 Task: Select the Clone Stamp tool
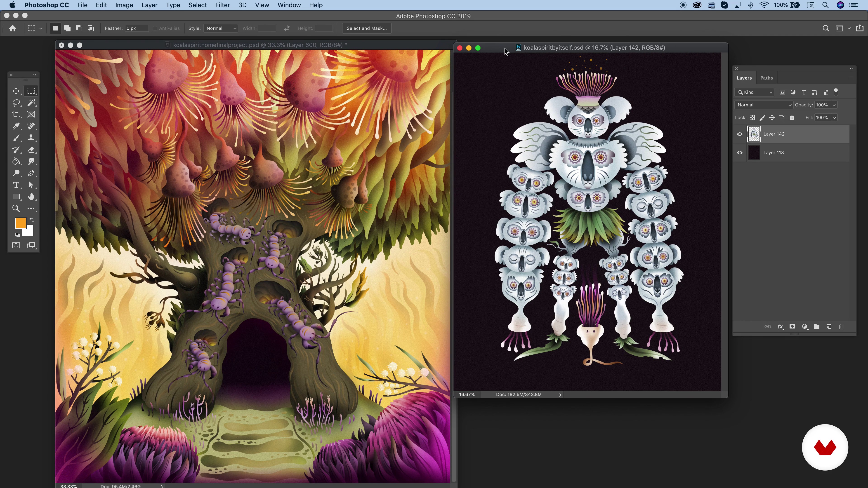(31, 138)
